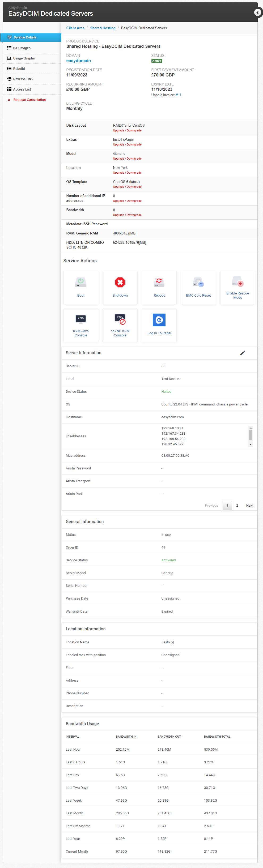The image size is (263, 868).
Task: Click the Access List icon
Action: (9, 89)
